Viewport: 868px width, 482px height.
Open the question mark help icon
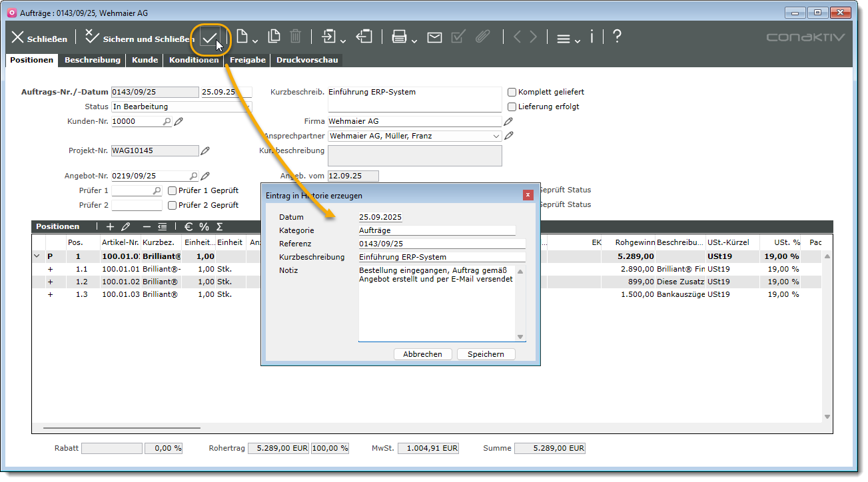pos(617,37)
